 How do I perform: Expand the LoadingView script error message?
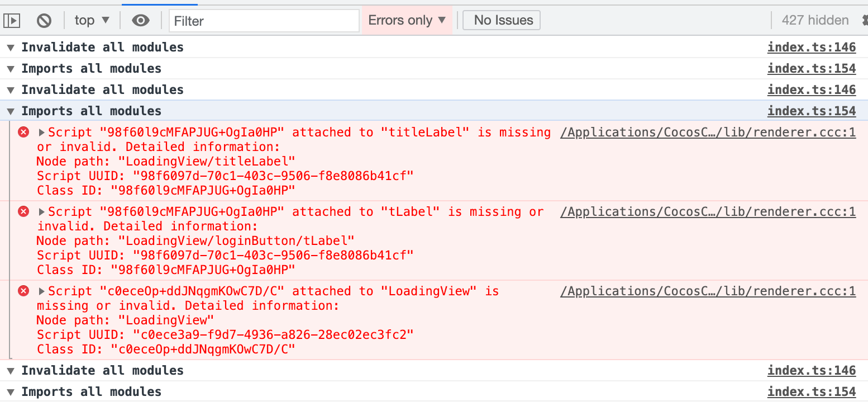point(42,291)
